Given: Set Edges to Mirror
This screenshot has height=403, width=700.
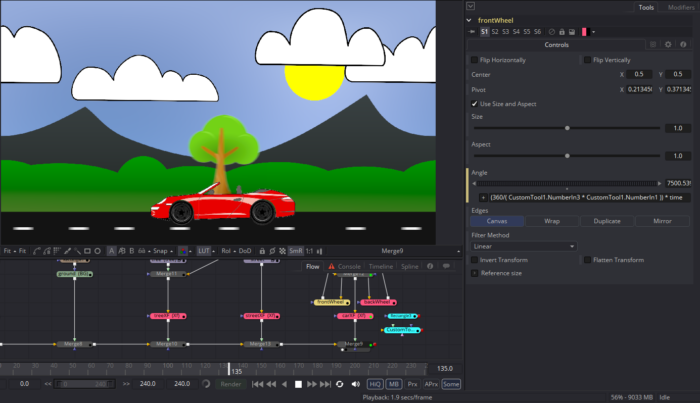Looking at the screenshot, I should (x=662, y=221).
